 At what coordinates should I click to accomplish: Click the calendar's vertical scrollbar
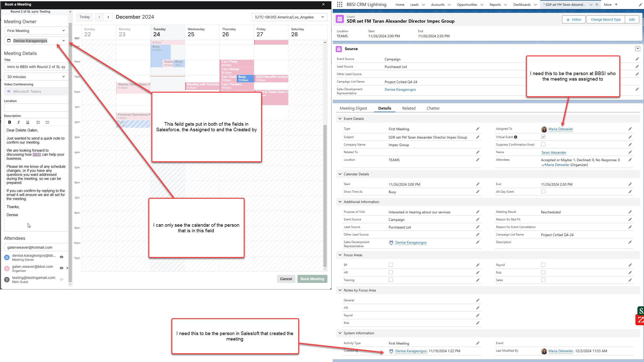(325, 196)
